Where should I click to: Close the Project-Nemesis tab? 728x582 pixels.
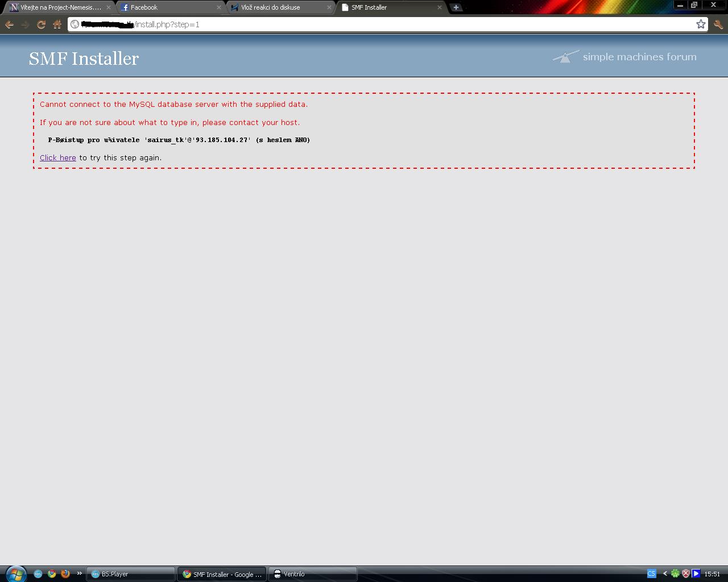click(x=108, y=7)
